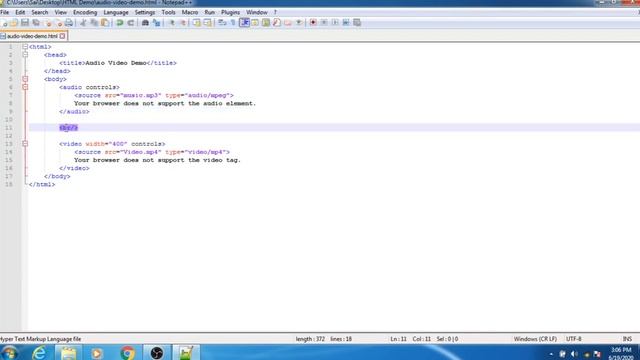640x360 pixels.
Task: Cut selection with the scissors icon
Action: tap(83, 23)
